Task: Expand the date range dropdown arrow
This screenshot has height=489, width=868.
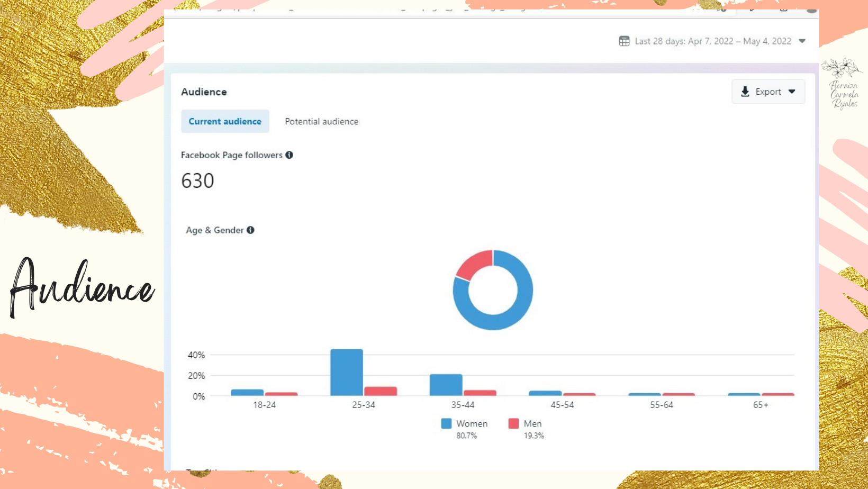Action: coord(802,41)
